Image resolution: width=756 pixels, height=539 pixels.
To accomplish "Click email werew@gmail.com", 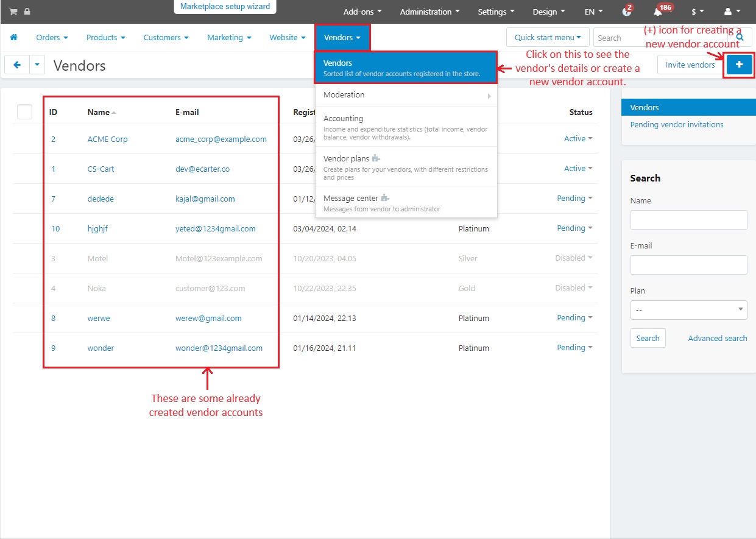I will pyautogui.click(x=208, y=318).
